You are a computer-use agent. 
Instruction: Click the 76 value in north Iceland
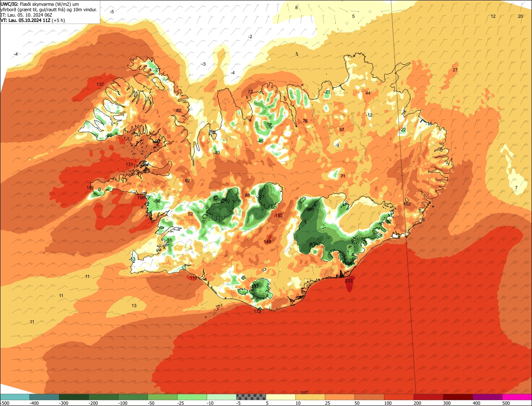pyautogui.click(x=305, y=121)
